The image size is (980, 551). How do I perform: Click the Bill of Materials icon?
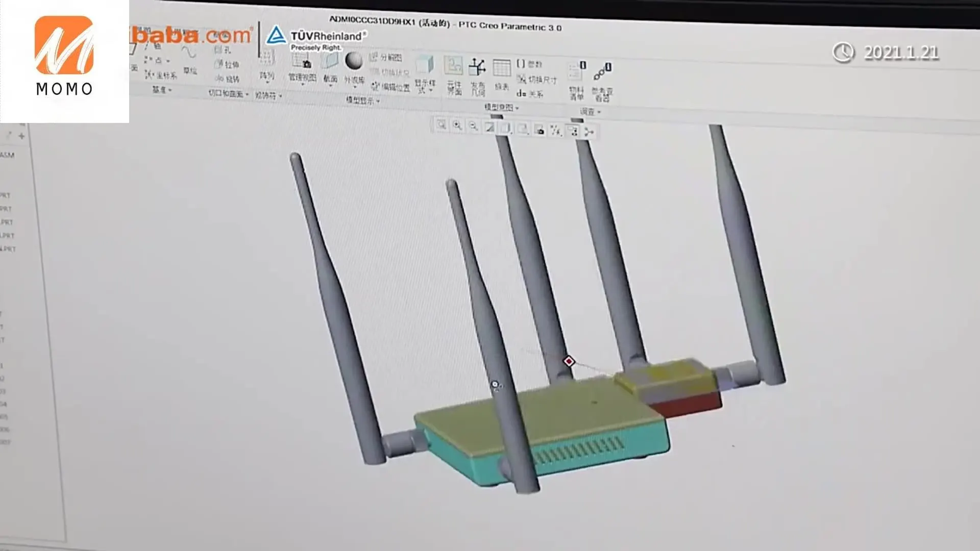click(x=577, y=72)
